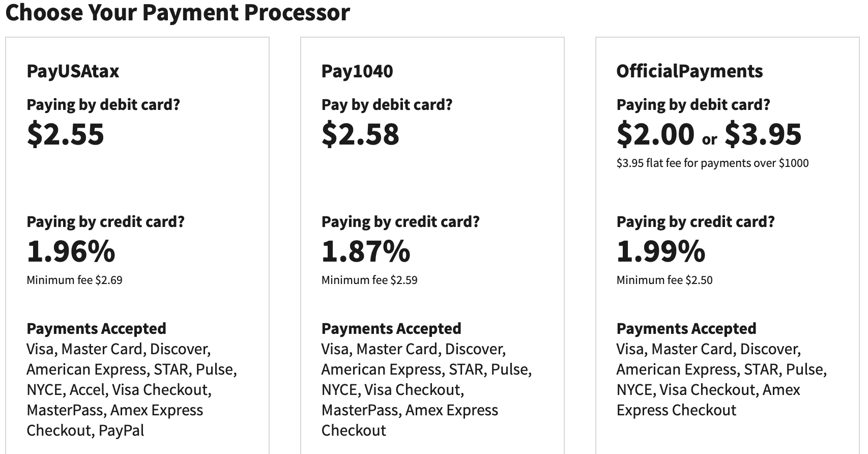Click the Pay1040 processor heading
Viewport: 868px width, 454px height.
tap(357, 71)
